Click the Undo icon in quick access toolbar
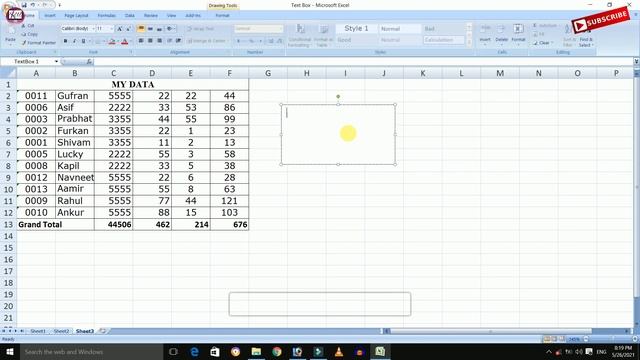 (x=33, y=5)
